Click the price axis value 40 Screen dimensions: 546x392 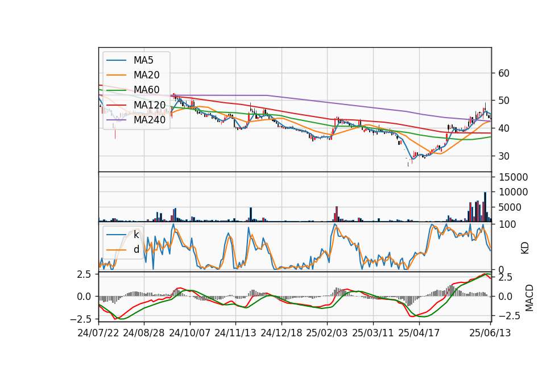pyautogui.click(x=504, y=128)
